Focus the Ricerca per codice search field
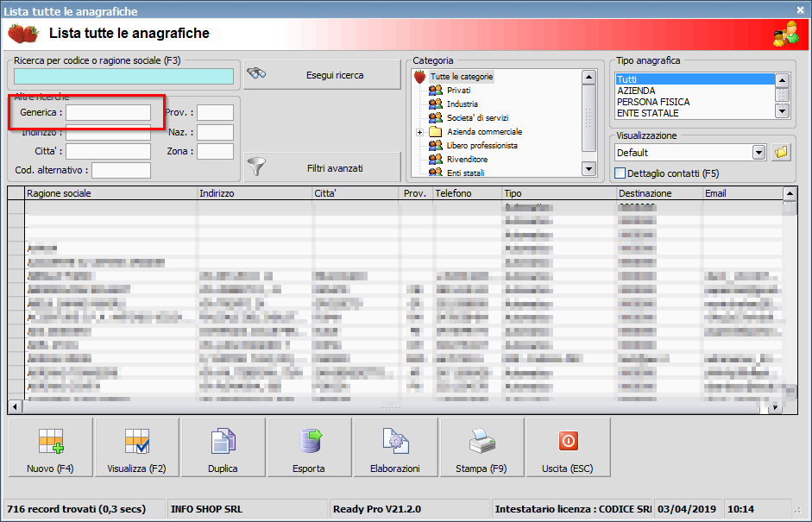812x522 pixels. point(123,76)
